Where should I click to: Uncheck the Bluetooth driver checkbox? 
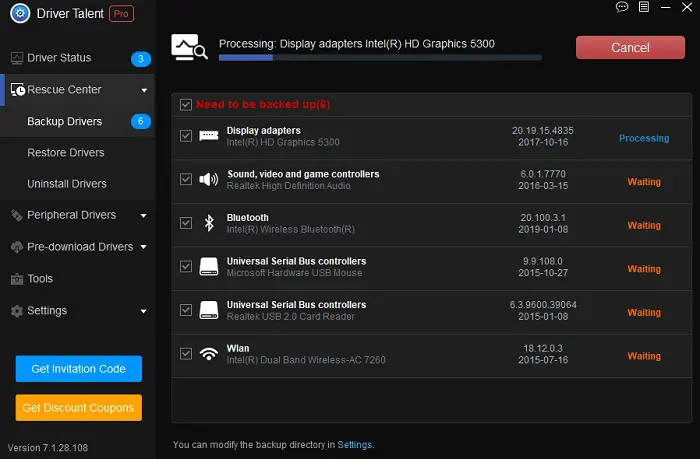[x=186, y=223]
